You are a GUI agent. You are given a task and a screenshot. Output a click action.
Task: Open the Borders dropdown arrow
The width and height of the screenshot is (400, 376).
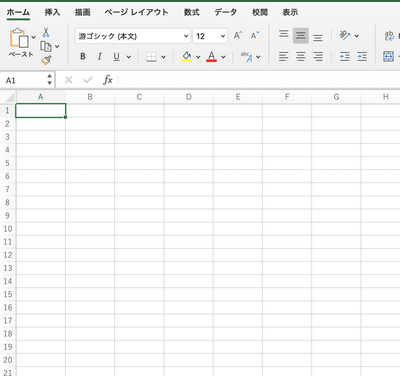click(x=163, y=57)
